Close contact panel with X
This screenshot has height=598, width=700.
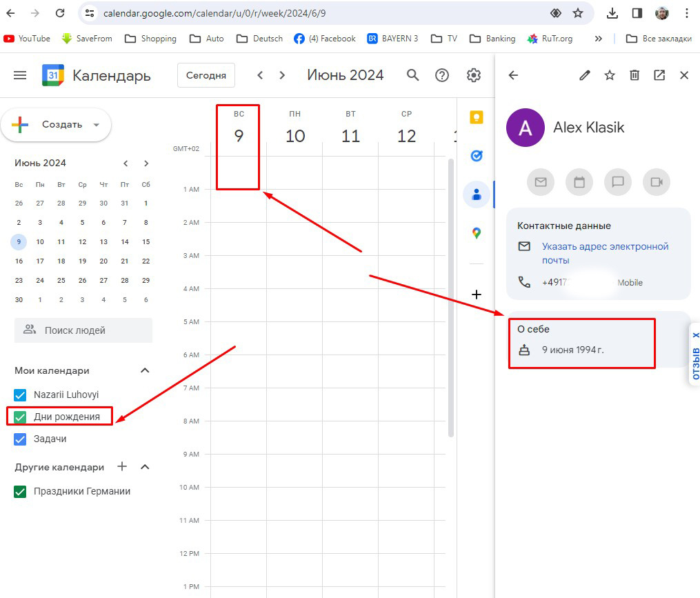[x=684, y=75]
